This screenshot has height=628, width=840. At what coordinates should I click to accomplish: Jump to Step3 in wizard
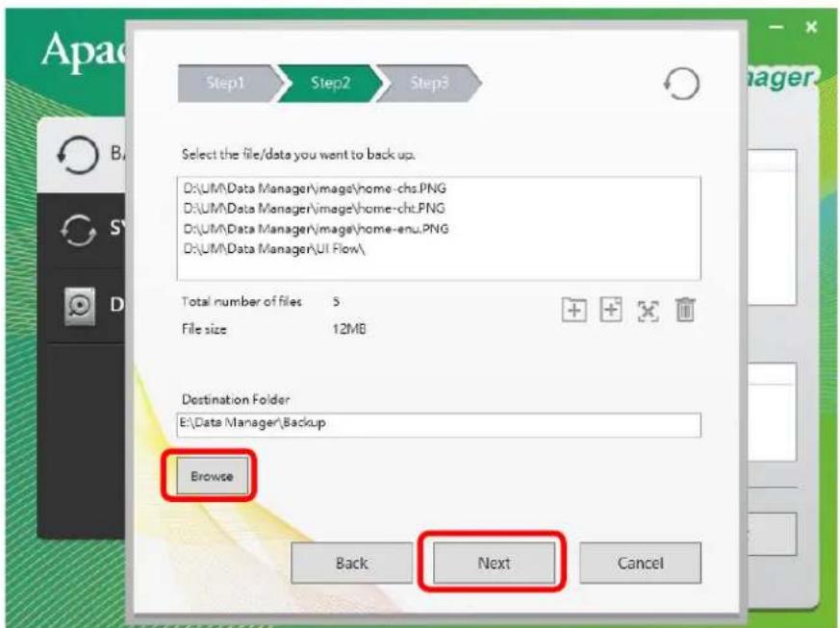pos(429,83)
